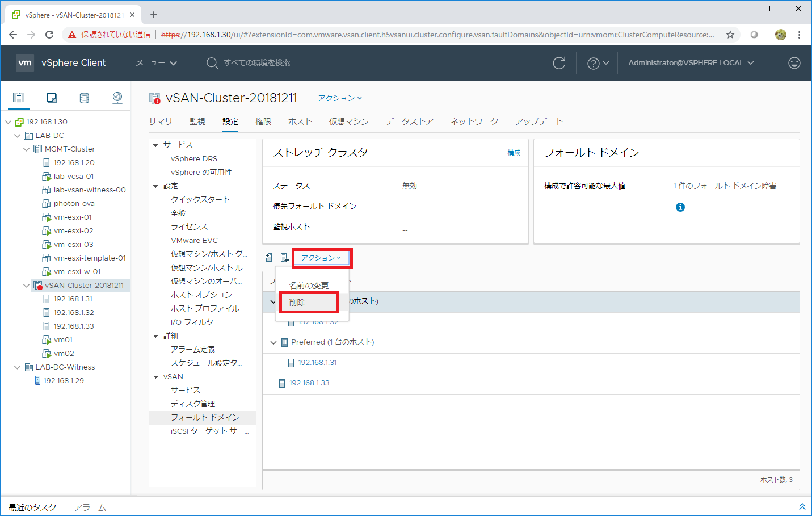812x516 pixels.
Task: Click the search all environments field
Action: (x=256, y=63)
